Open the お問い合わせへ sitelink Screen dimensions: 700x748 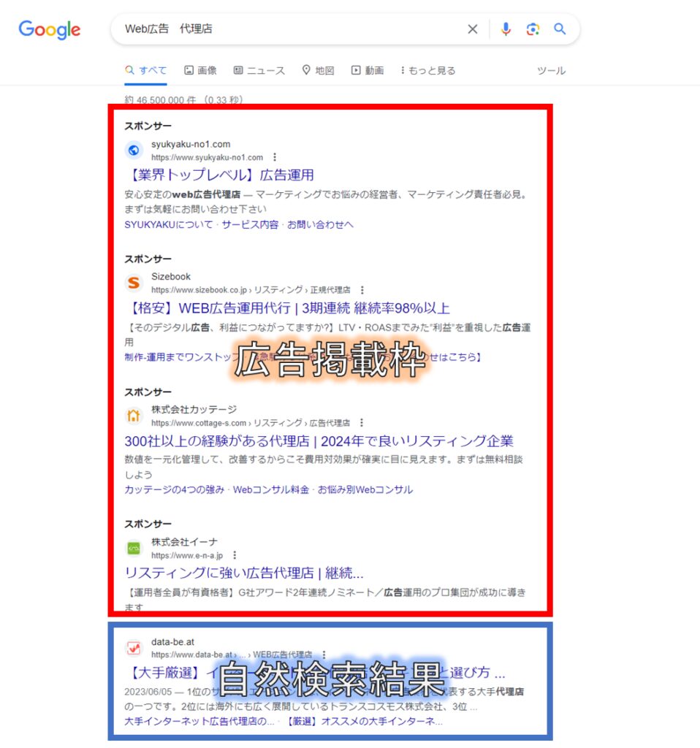[320, 225]
